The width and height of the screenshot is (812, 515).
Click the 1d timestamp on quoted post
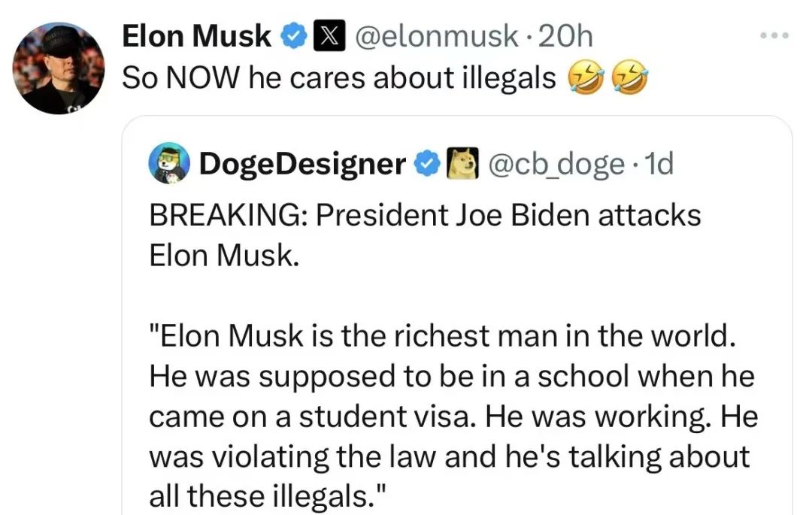point(659,164)
